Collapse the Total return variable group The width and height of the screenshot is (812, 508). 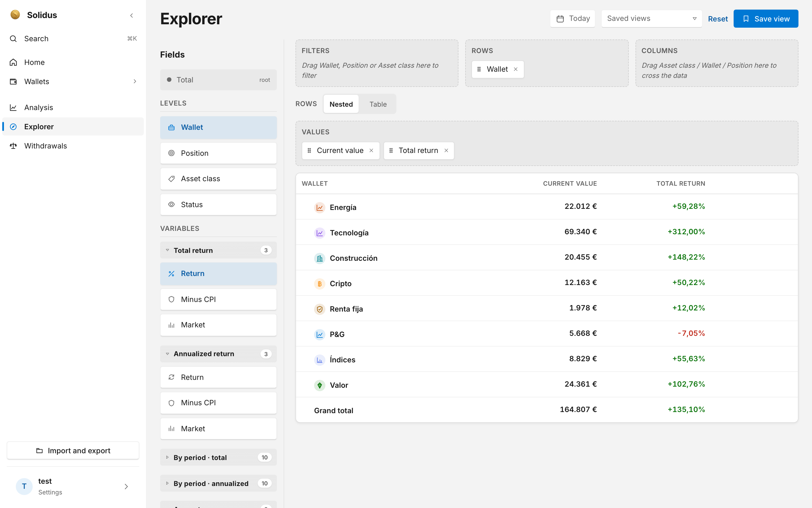[219, 250]
